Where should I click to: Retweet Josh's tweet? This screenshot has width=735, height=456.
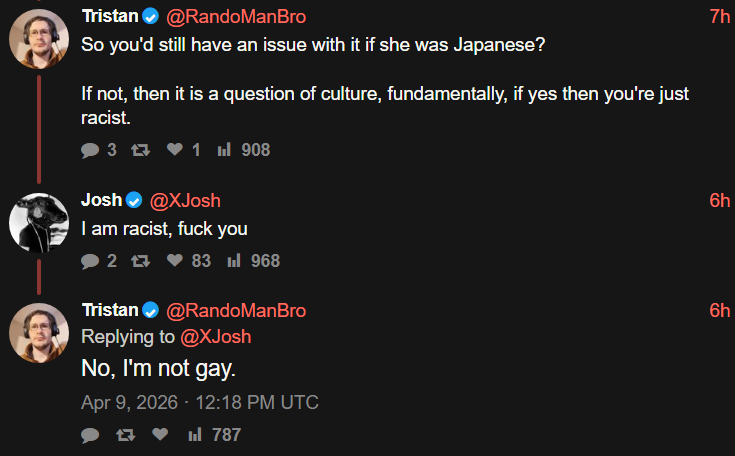[141, 261]
